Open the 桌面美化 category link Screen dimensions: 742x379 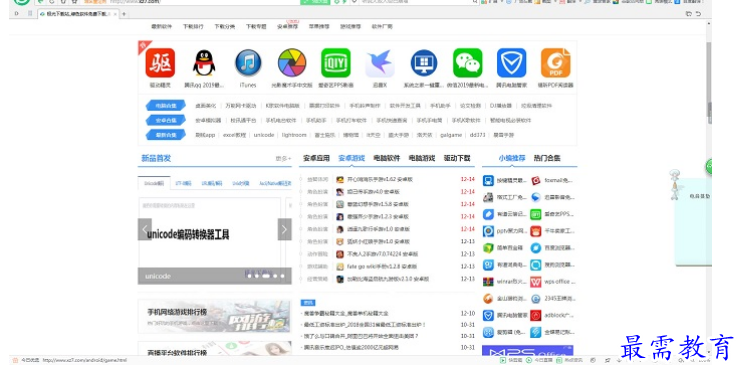point(205,106)
